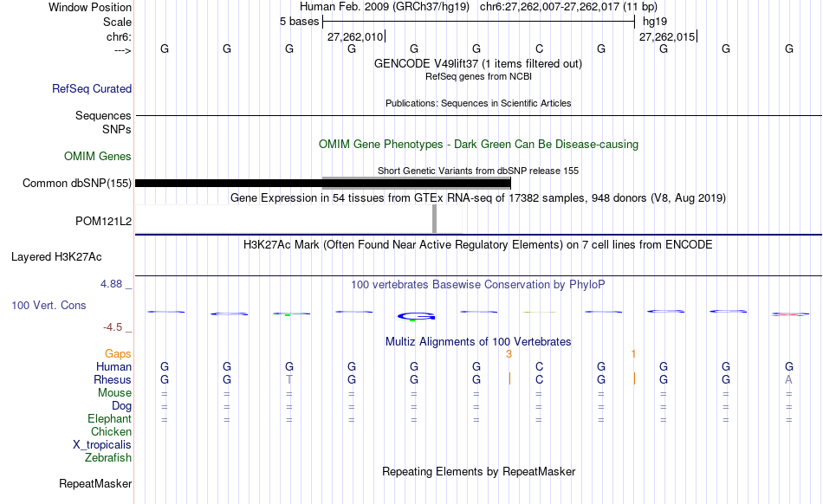Click OMIM Gene Phenotypes track title
Image resolution: width=823 pixels, height=504 pixels.
(x=478, y=145)
